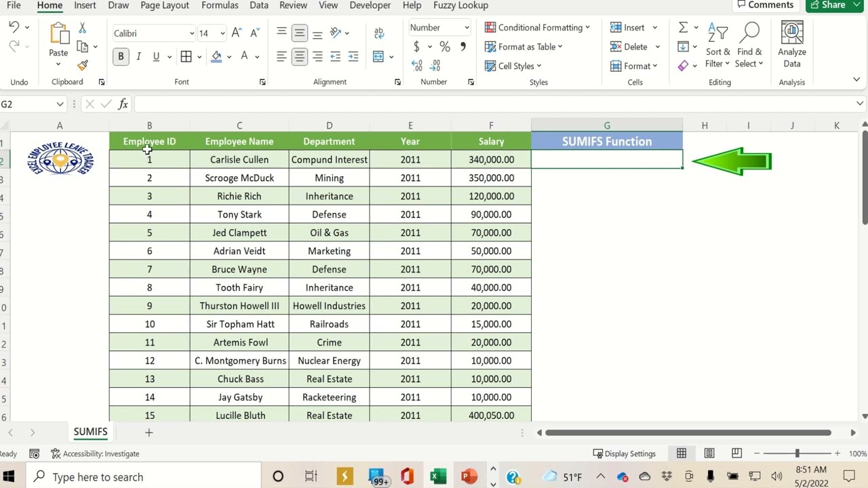This screenshot has height=488, width=868.
Task: Toggle Bottom Align vertical alignment
Action: click(317, 33)
